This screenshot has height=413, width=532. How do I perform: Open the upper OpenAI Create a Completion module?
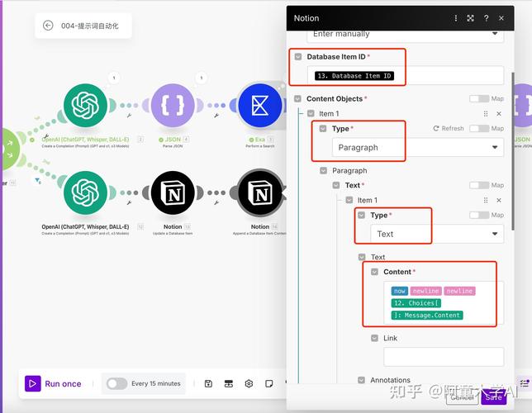85,105
